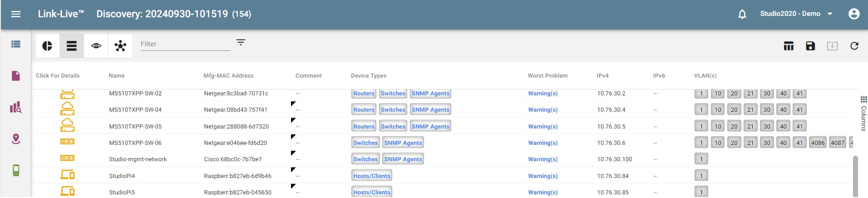
Task: Open the analysis chart sidebar icon
Action: tap(16, 108)
